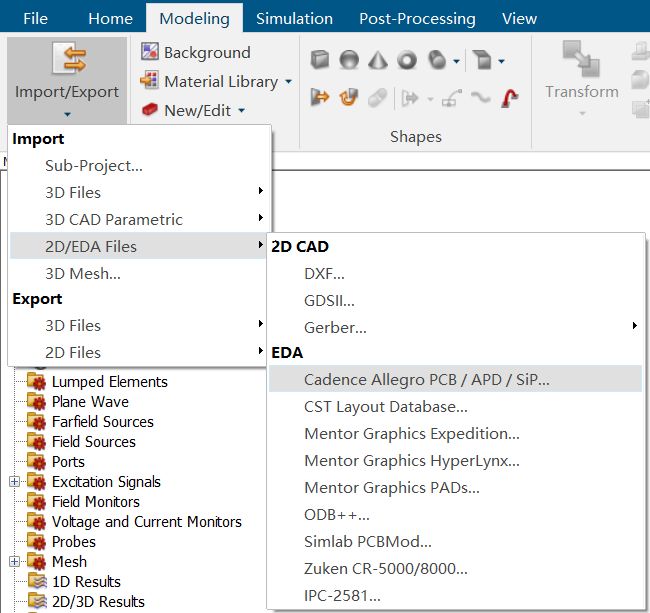Select Field Sources tree item
The image size is (650, 613).
pyautogui.click(x=94, y=441)
